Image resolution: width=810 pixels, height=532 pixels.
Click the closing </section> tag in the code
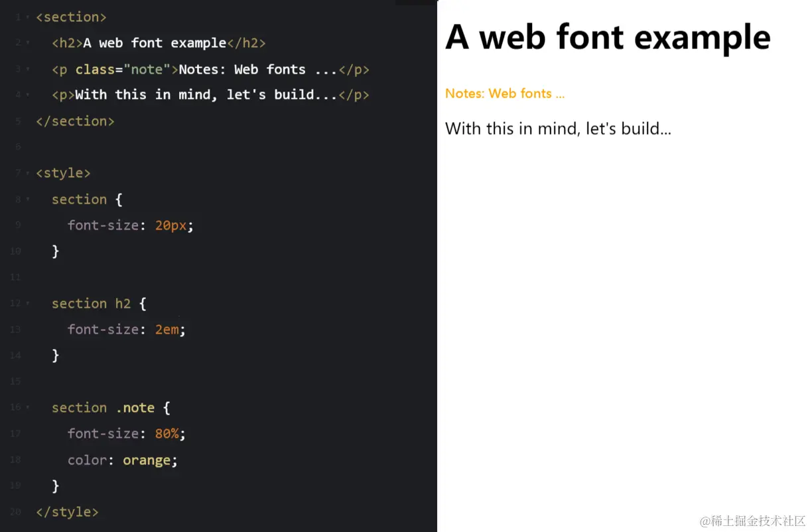tap(75, 121)
